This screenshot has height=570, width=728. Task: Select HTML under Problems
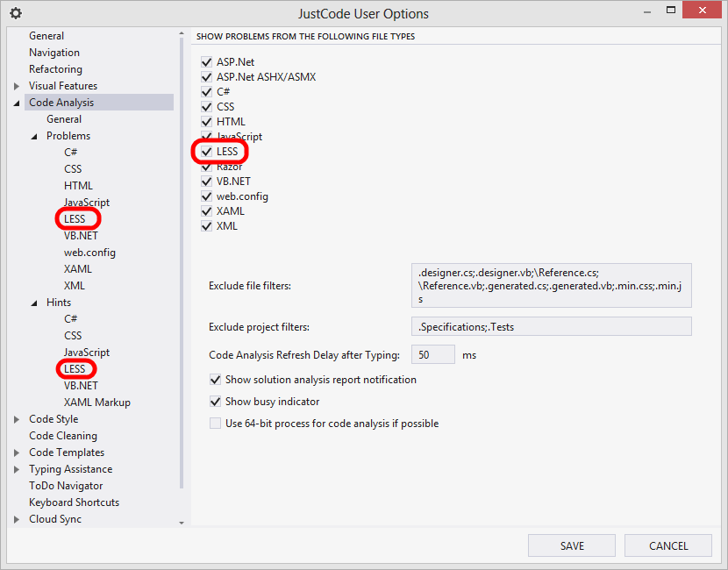(x=78, y=186)
